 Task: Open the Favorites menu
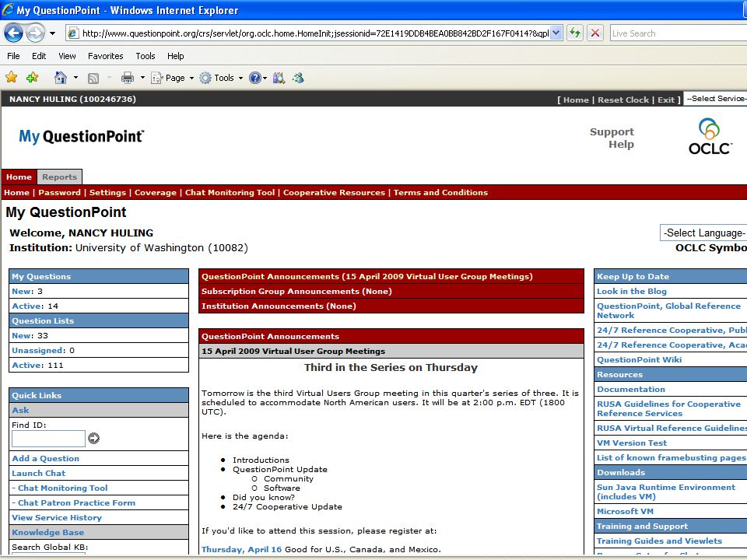(105, 56)
